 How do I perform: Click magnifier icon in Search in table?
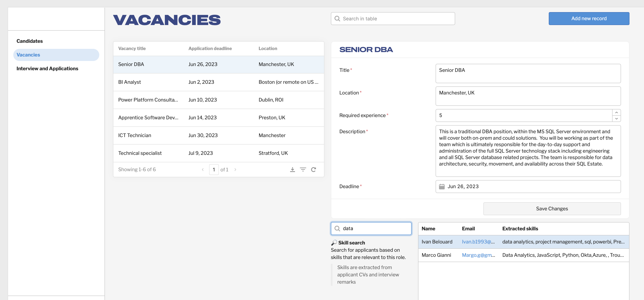click(x=337, y=19)
